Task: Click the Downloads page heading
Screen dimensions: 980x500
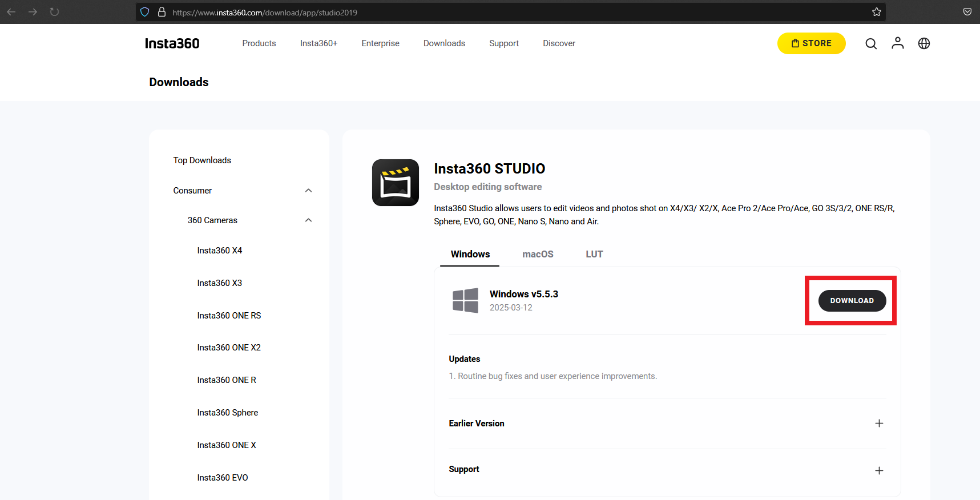Action: point(179,82)
